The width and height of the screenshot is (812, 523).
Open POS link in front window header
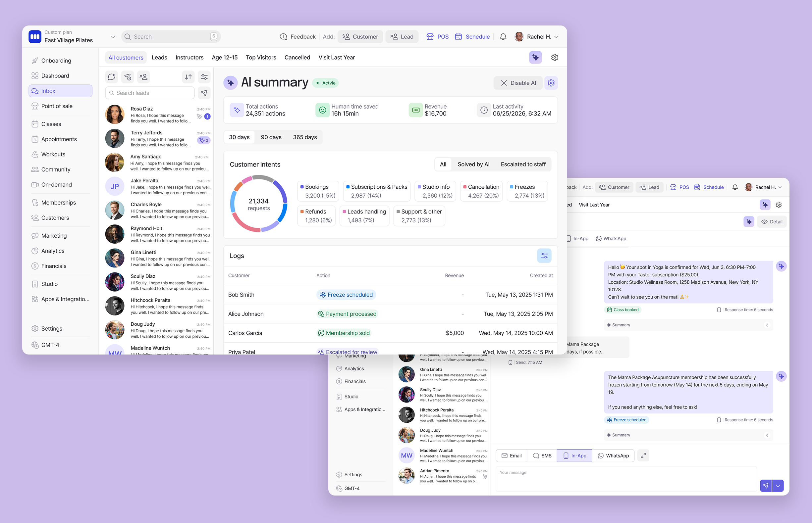(x=437, y=37)
